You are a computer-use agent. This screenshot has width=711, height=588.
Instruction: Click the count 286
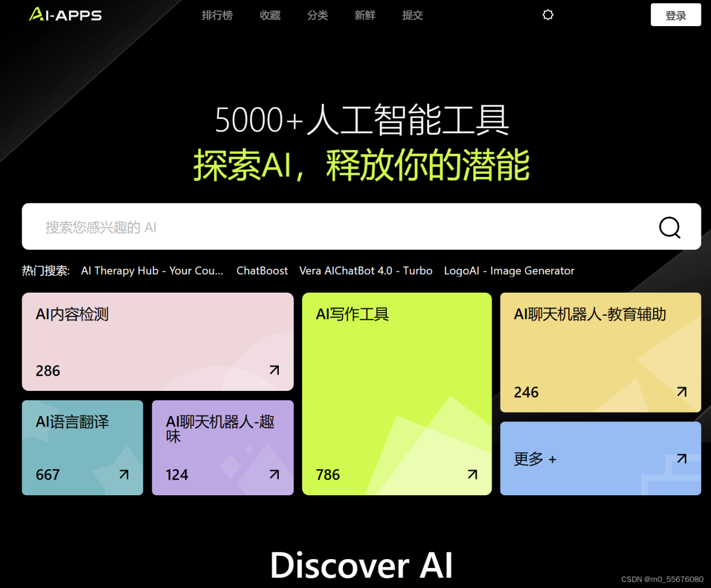[x=48, y=371]
